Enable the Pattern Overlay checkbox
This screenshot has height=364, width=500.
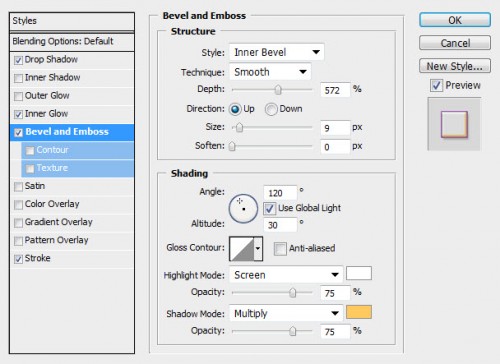point(18,241)
